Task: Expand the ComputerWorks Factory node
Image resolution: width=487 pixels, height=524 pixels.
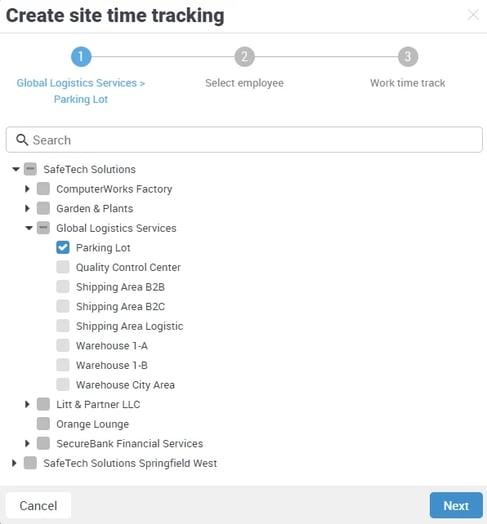Action: coord(27,189)
